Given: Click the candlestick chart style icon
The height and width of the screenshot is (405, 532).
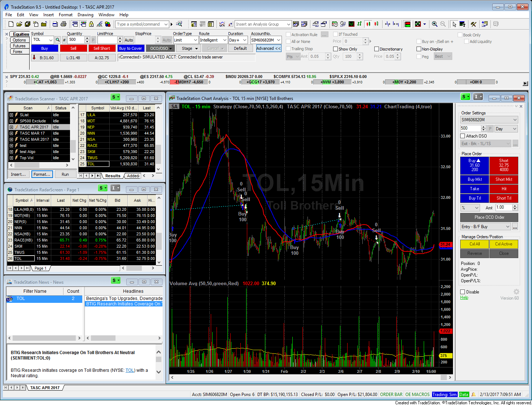Looking at the screenshot, I should (x=368, y=24).
